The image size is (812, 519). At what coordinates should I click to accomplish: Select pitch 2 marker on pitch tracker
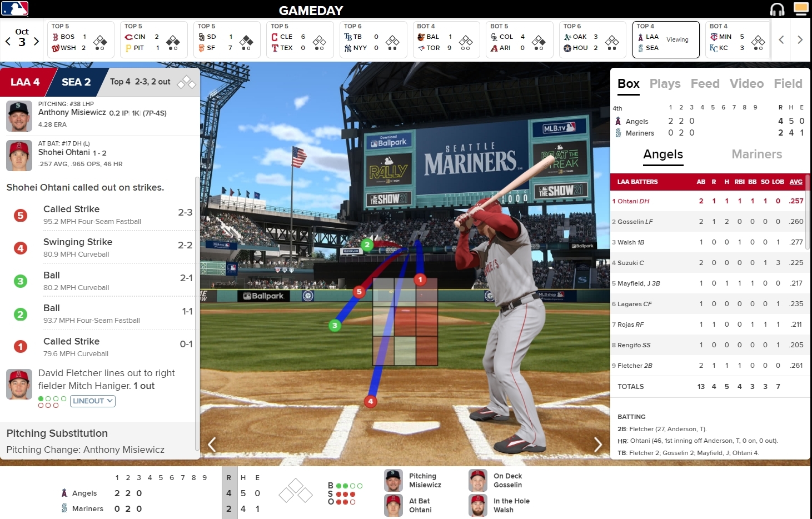coord(367,244)
